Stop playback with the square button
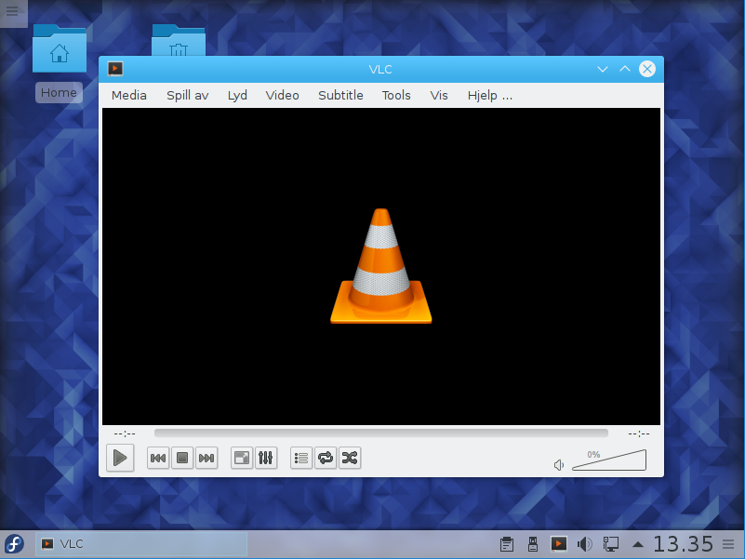Viewport: 745px width, 560px height. pyautogui.click(x=182, y=458)
